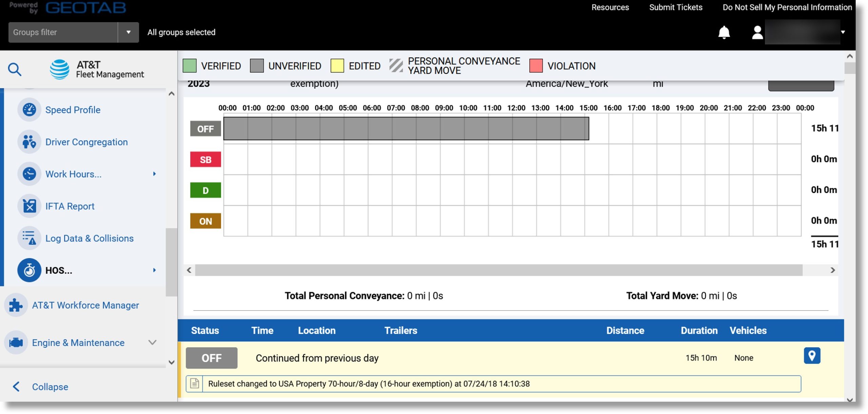Click the Driver Congregation icon
This screenshot has height=414, width=868.
(x=29, y=142)
